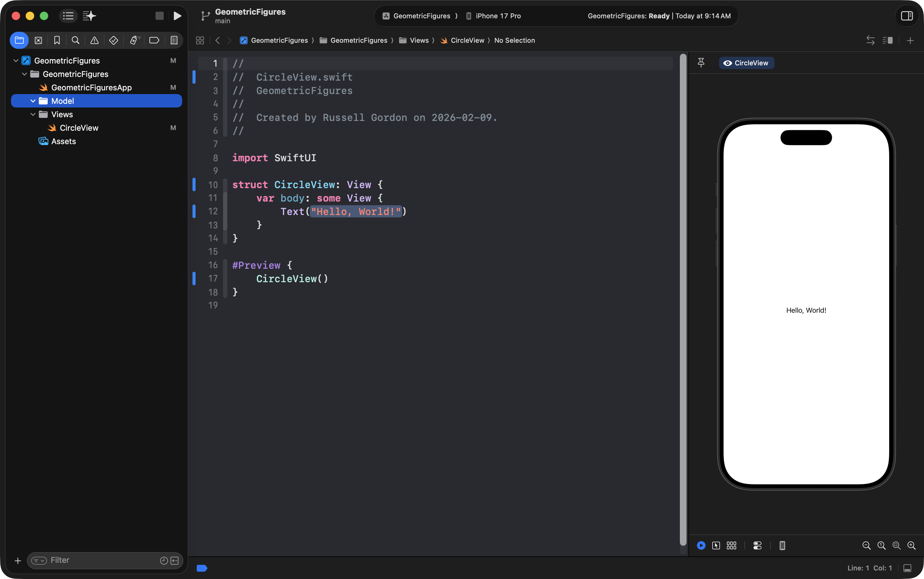Click the Run play button in toolbar
Image resolution: width=924 pixels, height=579 pixels.
click(x=177, y=16)
